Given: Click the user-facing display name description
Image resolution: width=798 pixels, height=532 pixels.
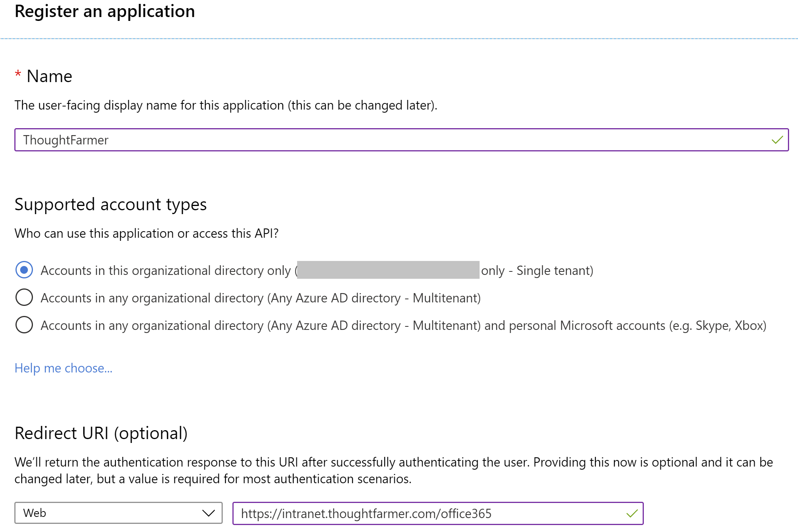Looking at the screenshot, I should click(226, 105).
